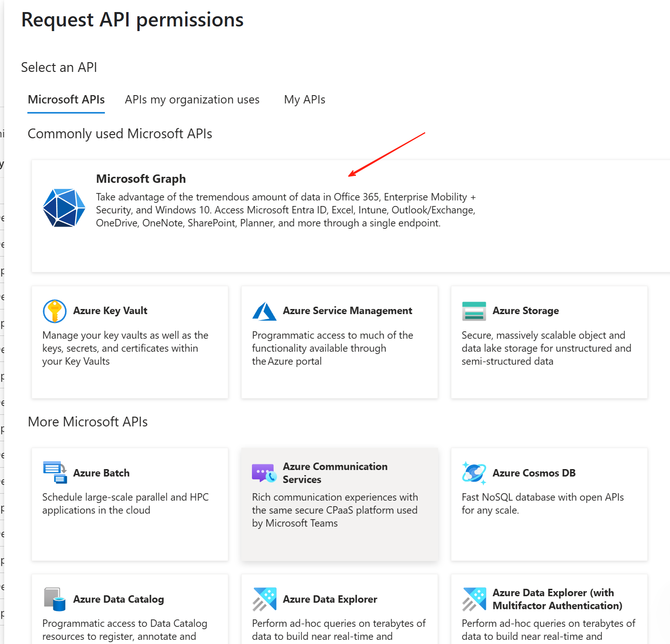Pick the Azure Data Explorer heading
The width and height of the screenshot is (670, 644).
(330, 599)
